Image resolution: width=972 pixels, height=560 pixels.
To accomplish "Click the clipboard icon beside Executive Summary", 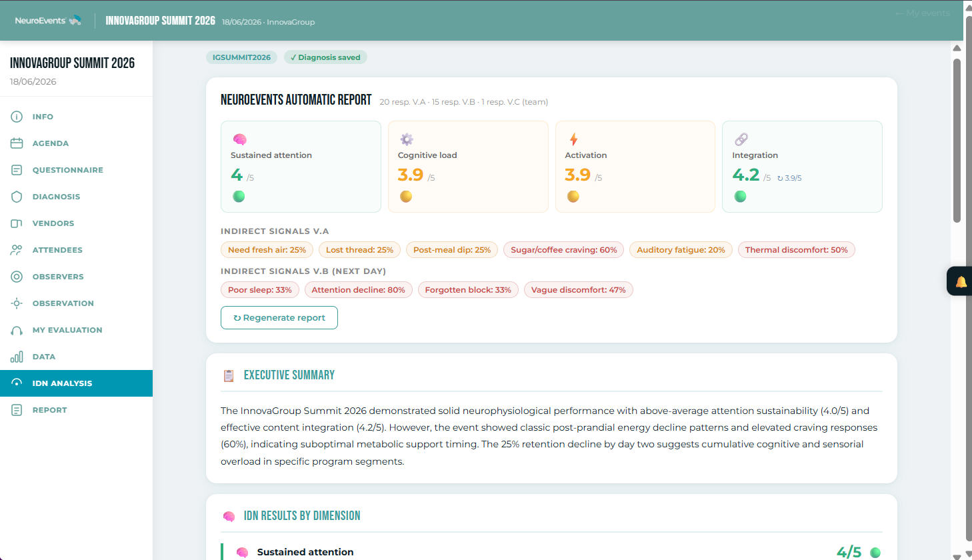I will tap(229, 376).
